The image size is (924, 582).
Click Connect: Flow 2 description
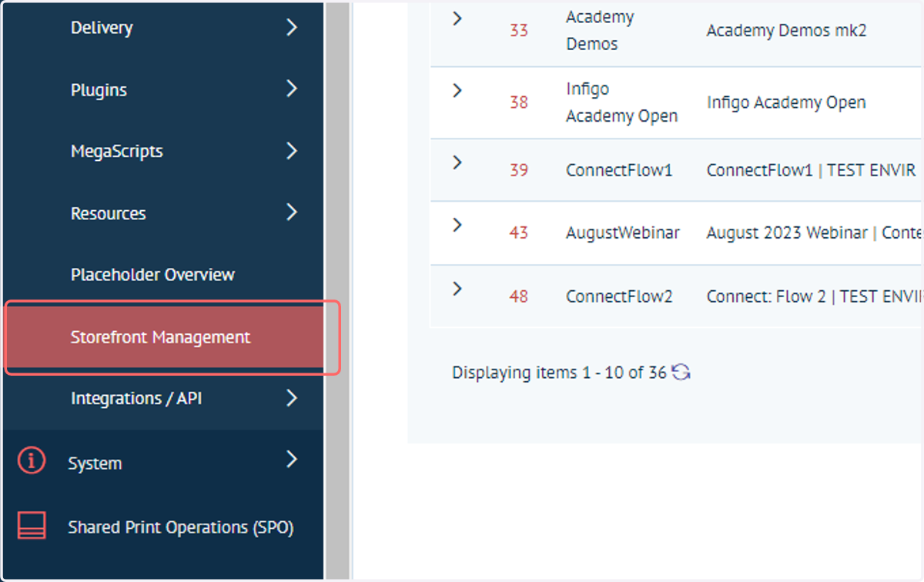[x=813, y=296]
